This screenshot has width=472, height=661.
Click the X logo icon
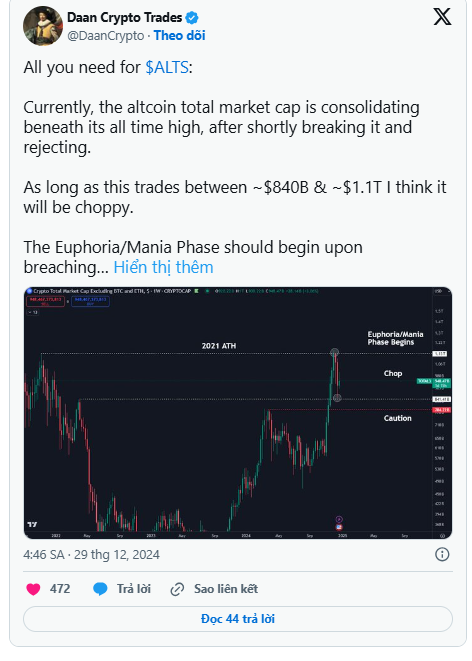click(442, 17)
